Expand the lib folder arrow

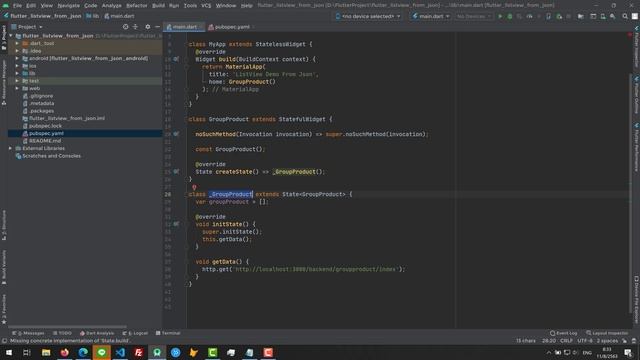(17, 73)
